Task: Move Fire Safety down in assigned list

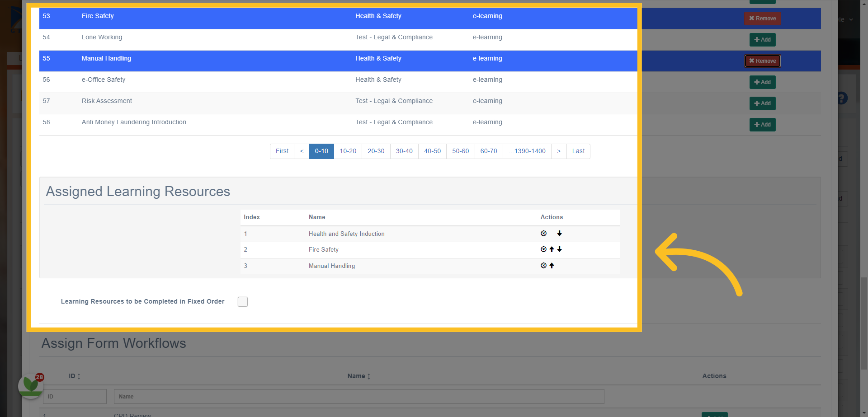Action: coord(560,249)
